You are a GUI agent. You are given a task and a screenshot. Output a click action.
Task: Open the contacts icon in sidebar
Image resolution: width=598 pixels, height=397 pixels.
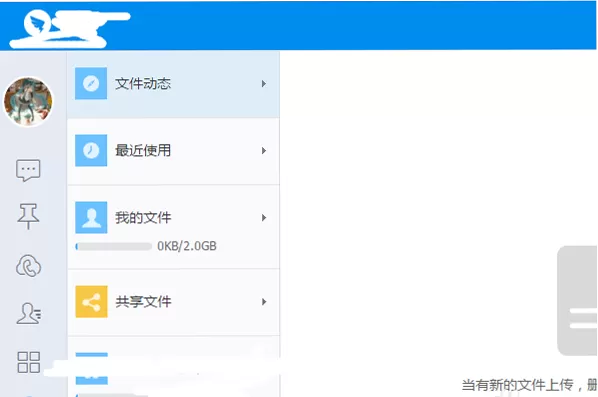(29, 313)
